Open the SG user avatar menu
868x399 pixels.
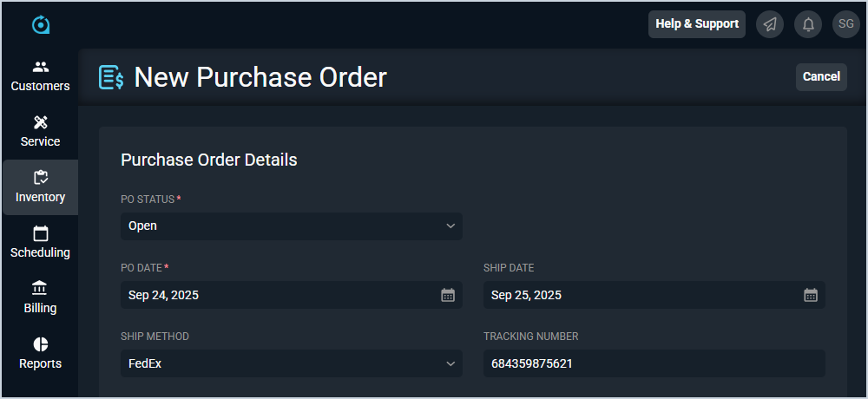[x=845, y=24]
